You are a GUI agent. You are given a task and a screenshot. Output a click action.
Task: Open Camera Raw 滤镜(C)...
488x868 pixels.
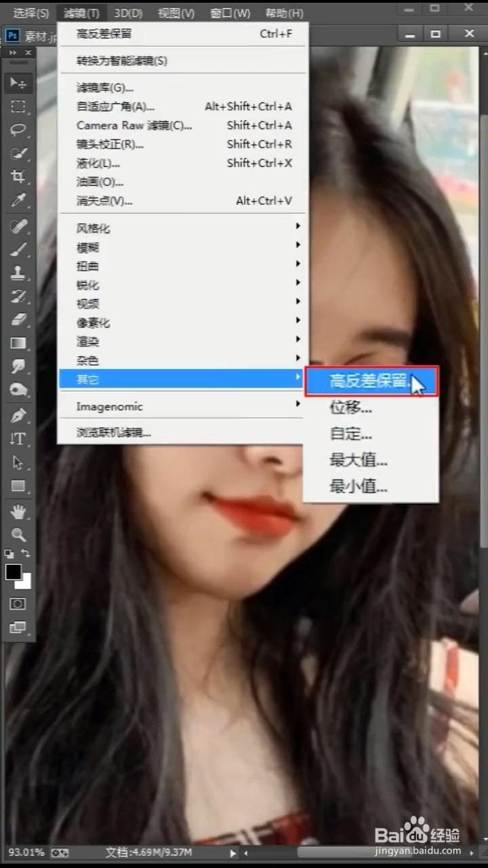pos(183,125)
